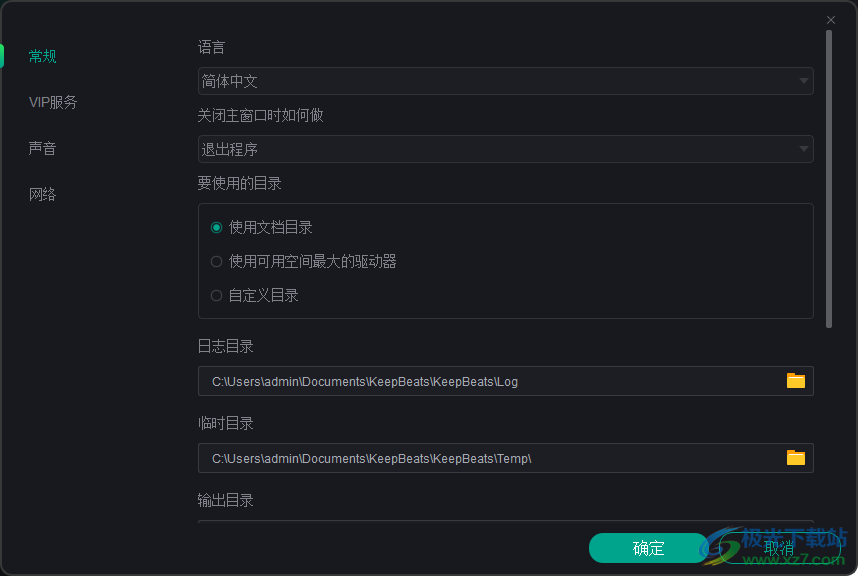858x576 pixels.
Task: Select the 使用文档目录 radio option
Action: 216,227
